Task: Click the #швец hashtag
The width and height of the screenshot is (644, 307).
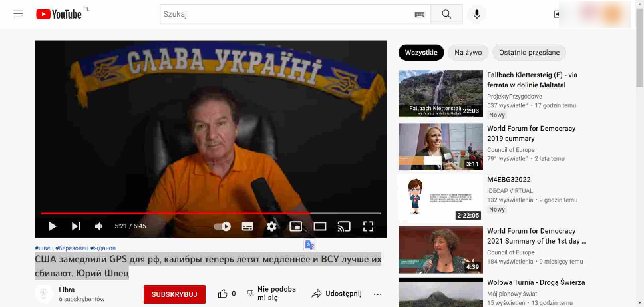Action: click(45, 248)
